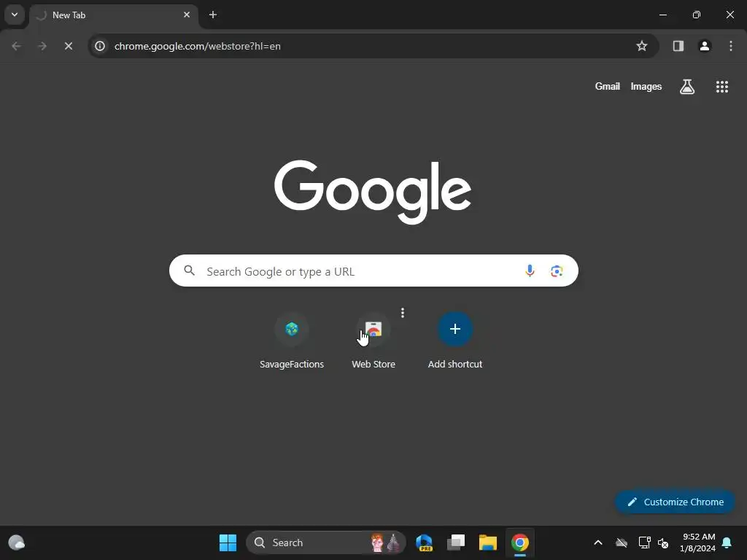The height and width of the screenshot is (560, 747).
Task: Open Search Labs flask icon
Action: (687, 87)
